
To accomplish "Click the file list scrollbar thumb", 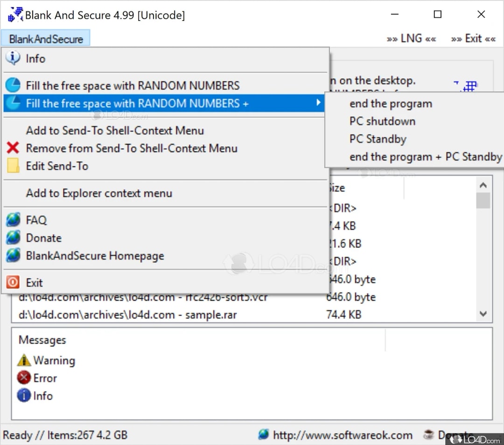I will click(483, 200).
